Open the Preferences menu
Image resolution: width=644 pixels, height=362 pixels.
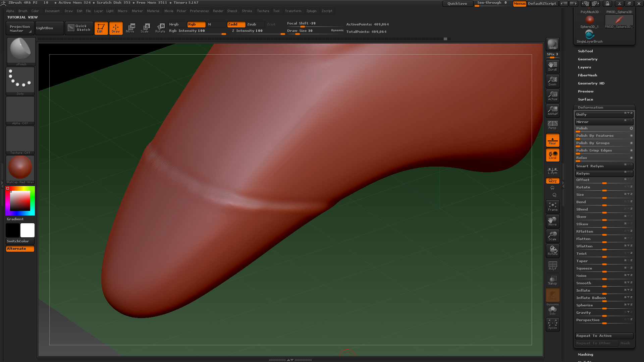(x=199, y=11)
